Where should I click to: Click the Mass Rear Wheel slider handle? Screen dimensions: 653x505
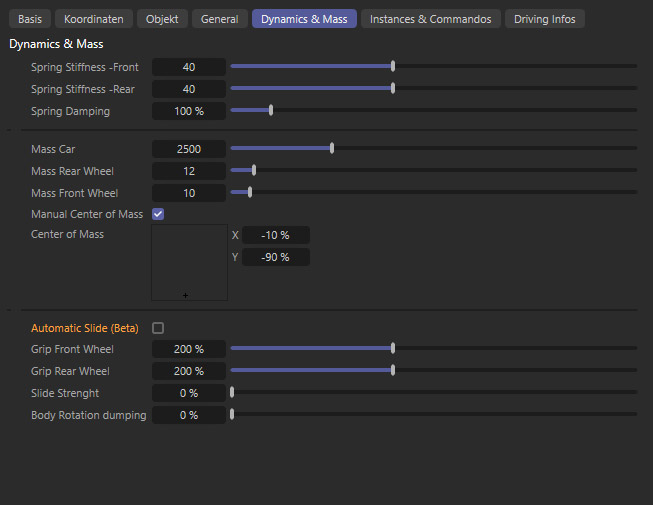coord(254,171)
